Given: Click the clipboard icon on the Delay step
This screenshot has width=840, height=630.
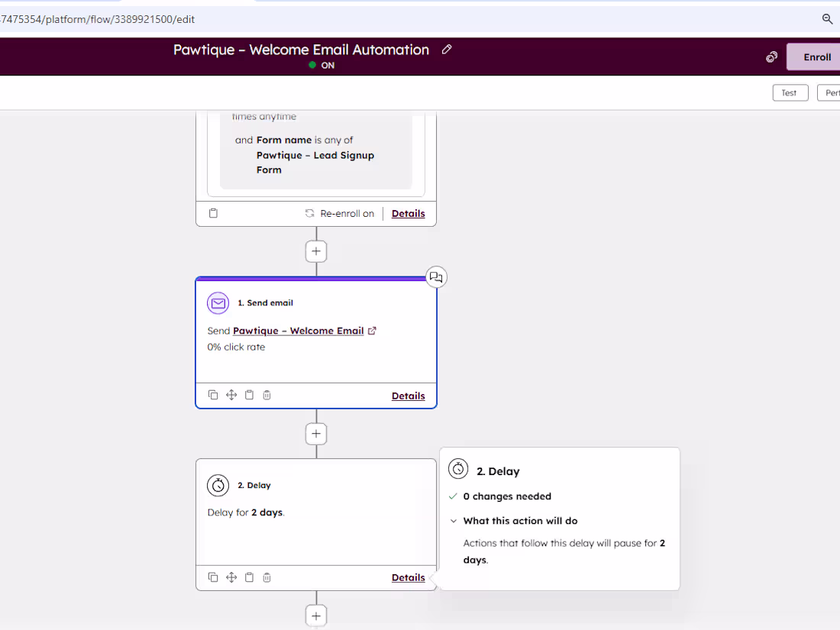Looking at the screenshot, I should pos(249,577).
